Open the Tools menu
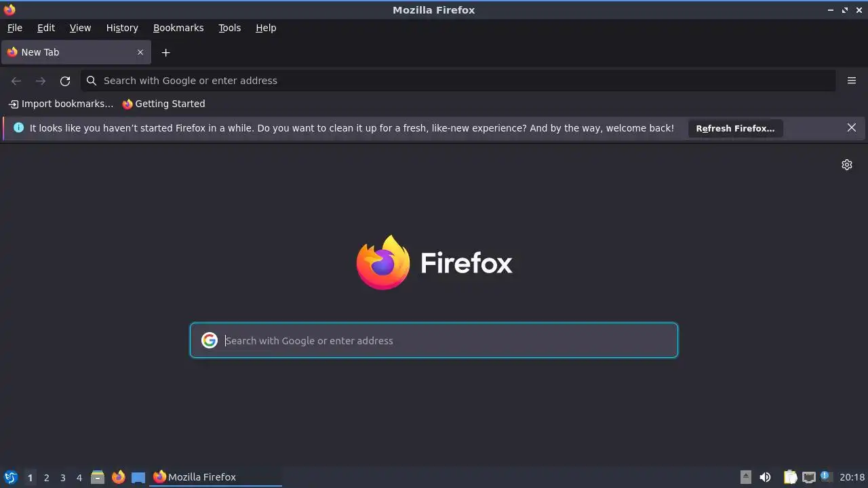This screenshot has width=868, height=488. point(229,28)
